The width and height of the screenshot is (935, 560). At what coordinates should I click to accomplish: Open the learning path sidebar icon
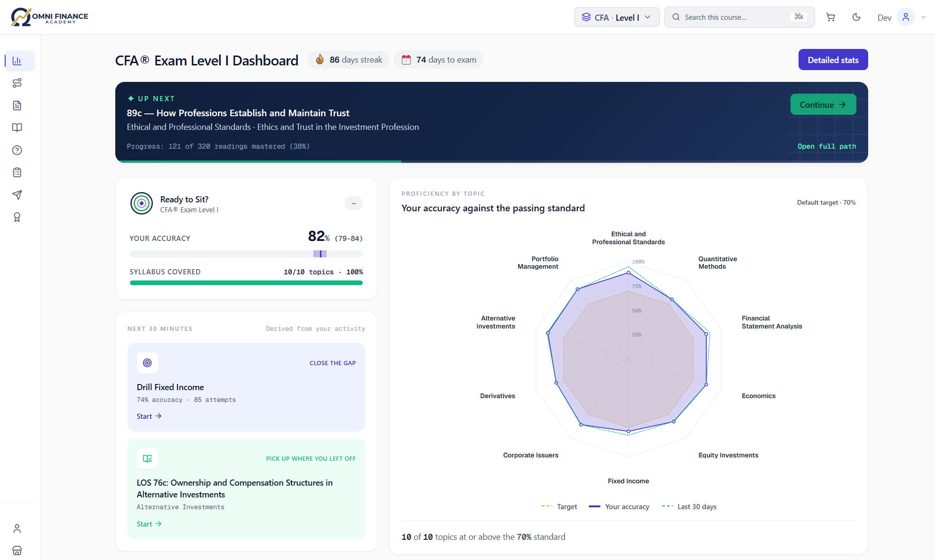pyautogui.click(x=17, y=83)
